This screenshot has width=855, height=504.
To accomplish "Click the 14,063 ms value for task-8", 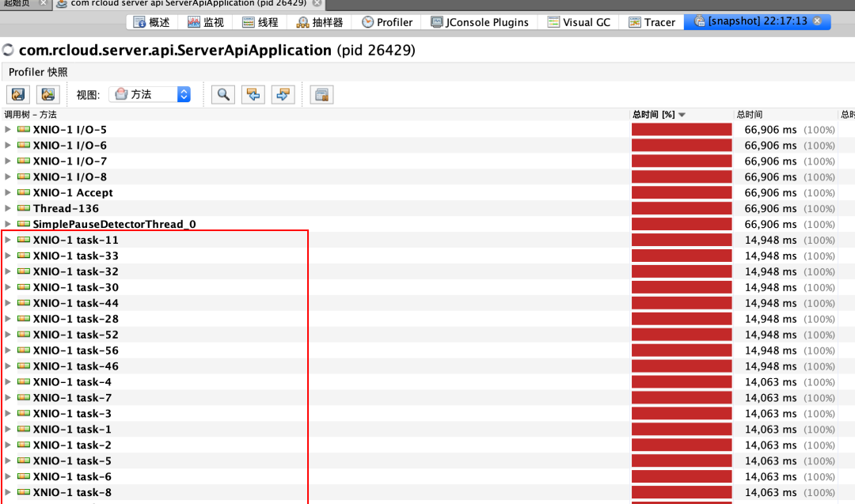I will pyautogui.click(x=770, y=493).
